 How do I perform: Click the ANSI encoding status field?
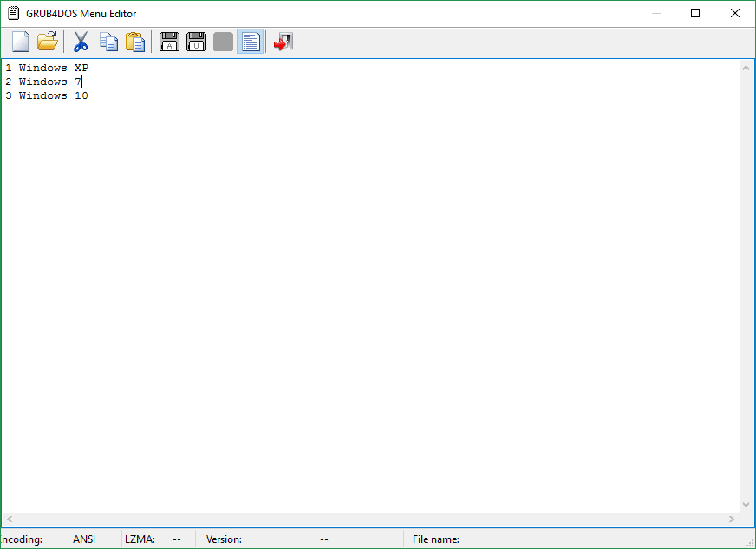click(84, 539)
